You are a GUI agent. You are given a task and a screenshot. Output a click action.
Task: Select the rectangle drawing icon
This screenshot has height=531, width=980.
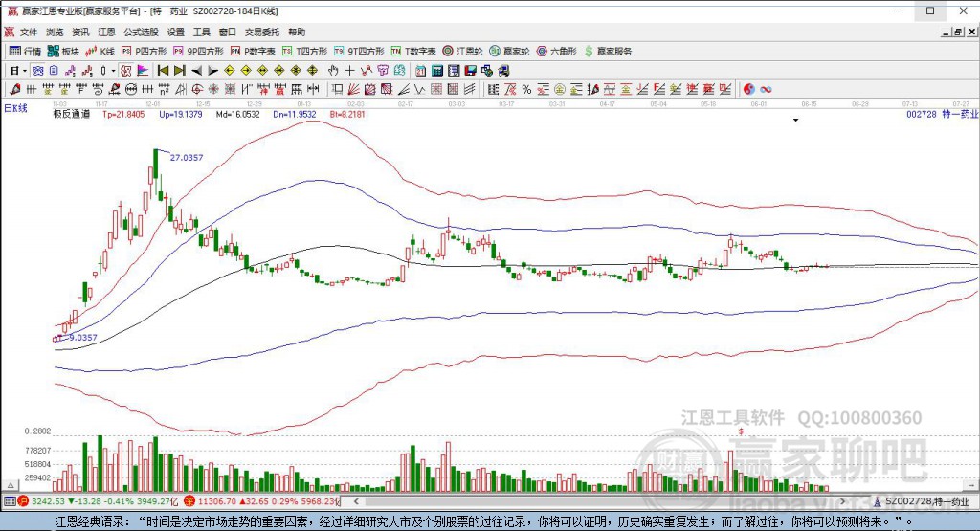pyautogui.click(x=337, y=89)
